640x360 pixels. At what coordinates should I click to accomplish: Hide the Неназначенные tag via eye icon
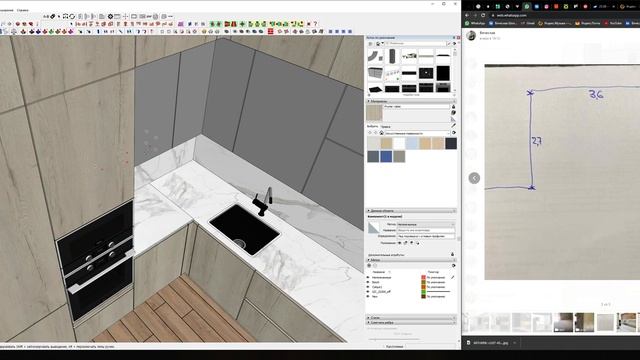click(x=368, y=278)
